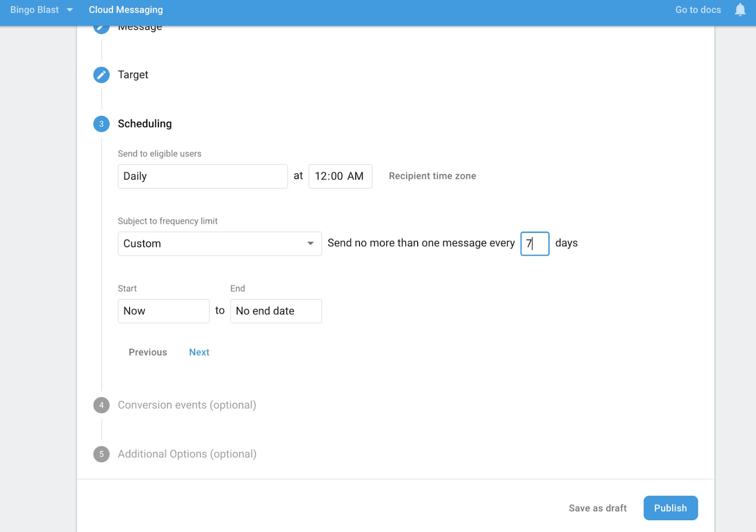Open the 'No end date' selector
756x532 pixels.
click(x=276, y=311)
